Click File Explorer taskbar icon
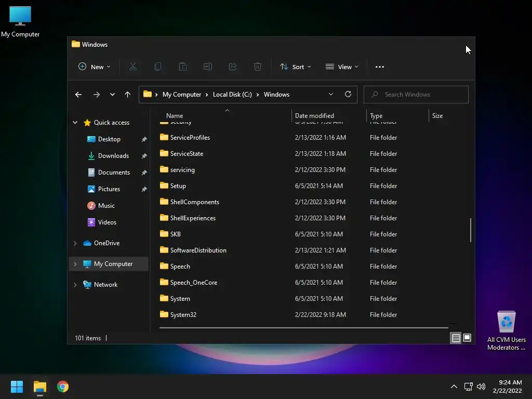Screen dimensions: 532x399 coord(39,387)
